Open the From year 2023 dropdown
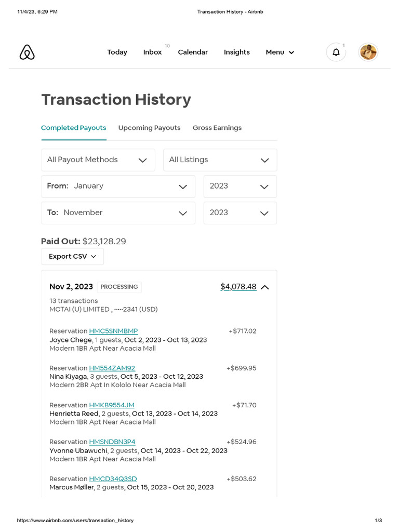The height and width of the screenshot is (532, 399). 240,186
